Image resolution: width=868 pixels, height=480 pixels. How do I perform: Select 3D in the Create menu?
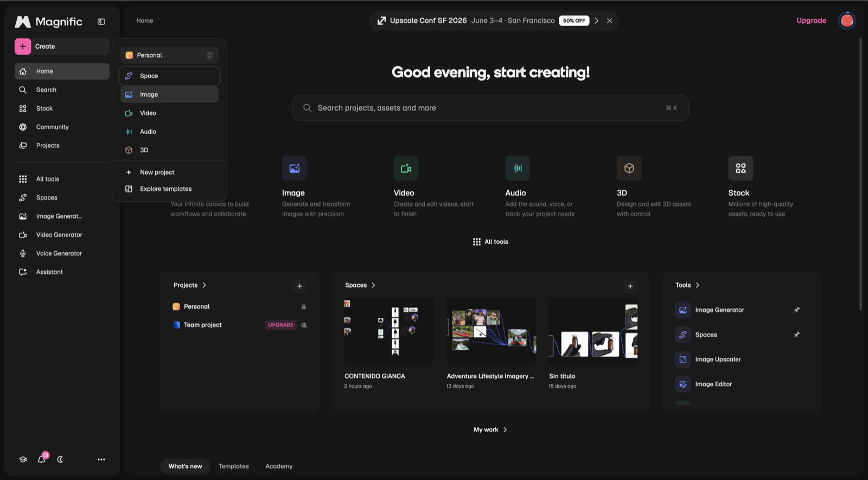[169, 150]
